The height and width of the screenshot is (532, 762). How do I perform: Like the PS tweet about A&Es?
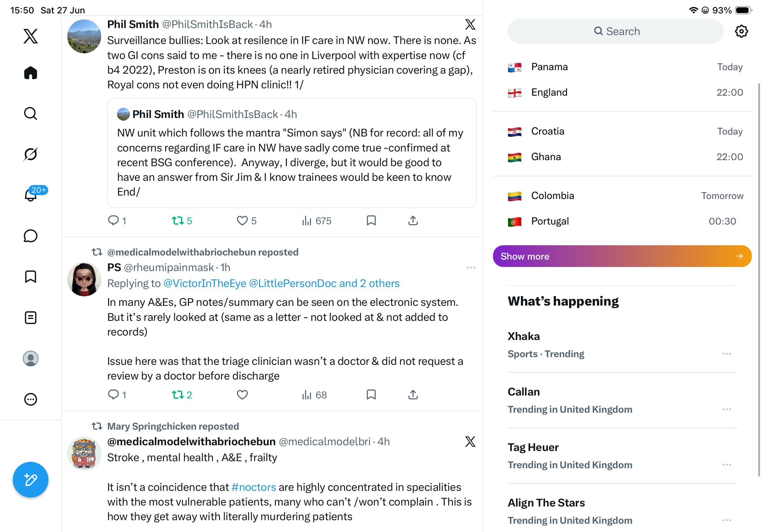(242, 395)
